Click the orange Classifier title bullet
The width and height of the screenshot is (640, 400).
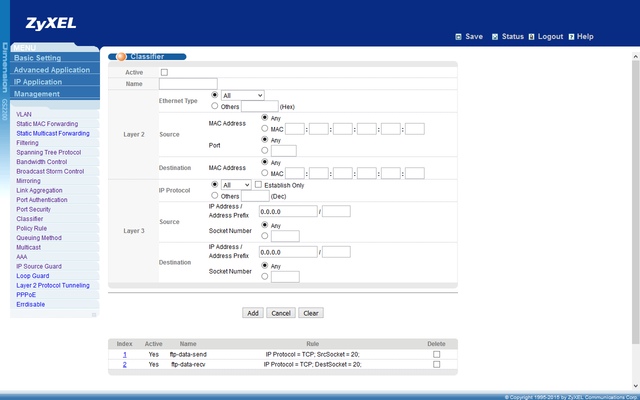(x=121, y=57)
